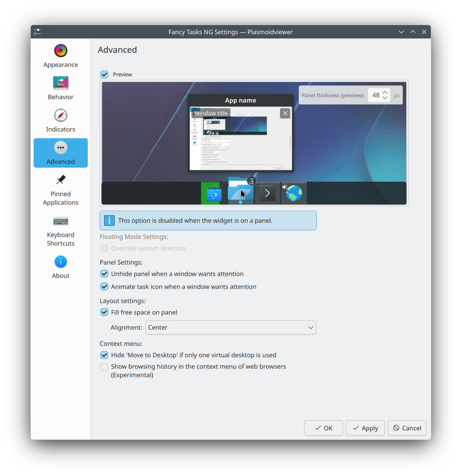Click the settings icon in the title bar
The image size is (462, 476).
tap(37, 32)
